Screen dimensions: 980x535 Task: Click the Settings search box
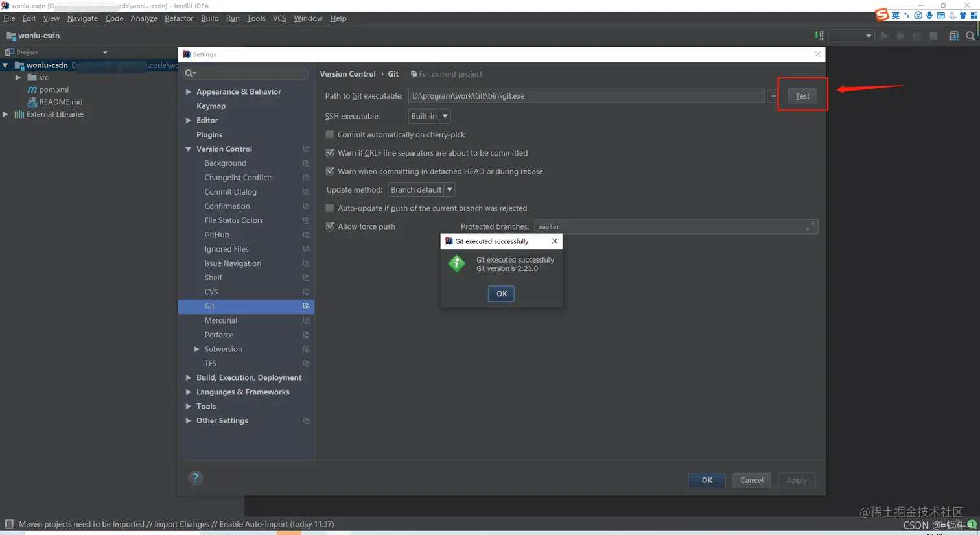click(246, 73)
